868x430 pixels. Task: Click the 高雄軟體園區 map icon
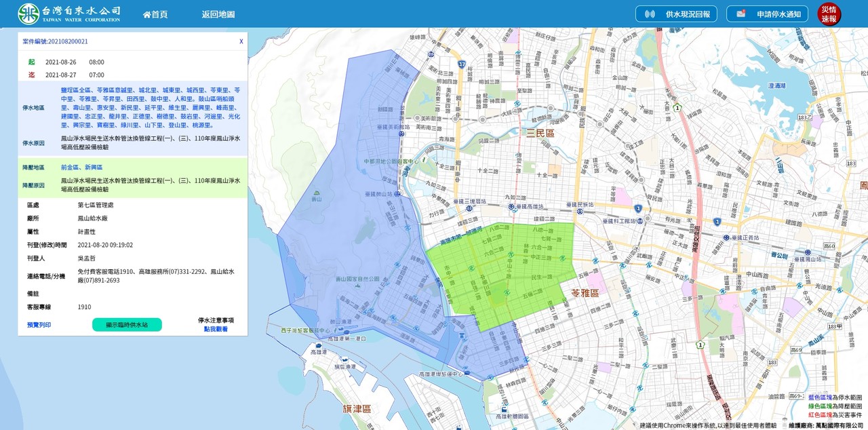pyautogui.click(x=503, y=410)
